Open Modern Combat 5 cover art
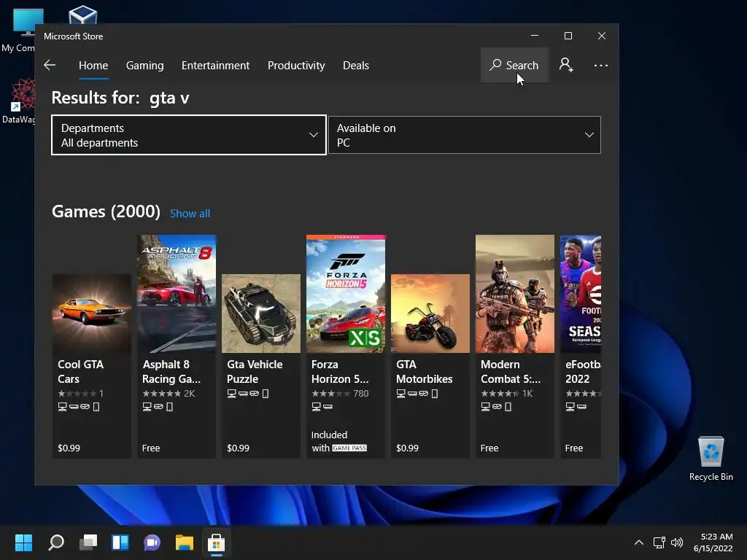747x560 pixels. (515, 294)
